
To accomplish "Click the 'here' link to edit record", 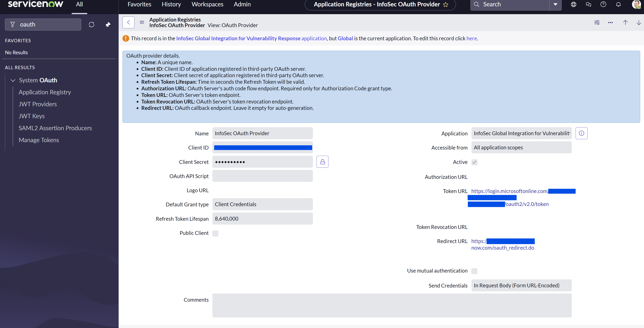I will (472, 38).
